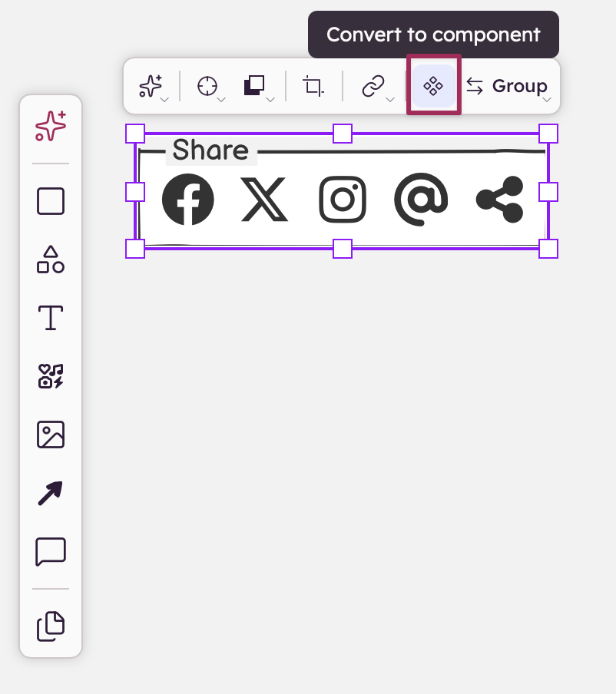Select the Comment tool
Image resolution: width=616 pixels, height=694 pixels.
click(x=51, y=552)
